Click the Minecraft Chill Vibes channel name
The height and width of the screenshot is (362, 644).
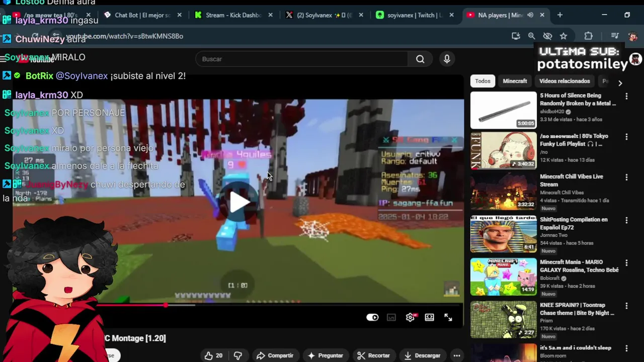pos(561,193)
